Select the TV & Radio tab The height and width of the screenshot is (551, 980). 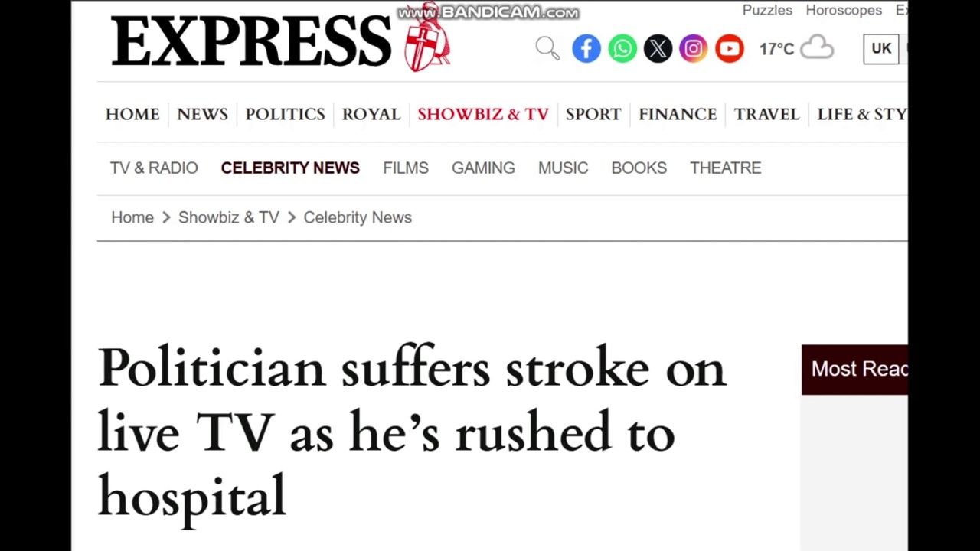[154, 168]
